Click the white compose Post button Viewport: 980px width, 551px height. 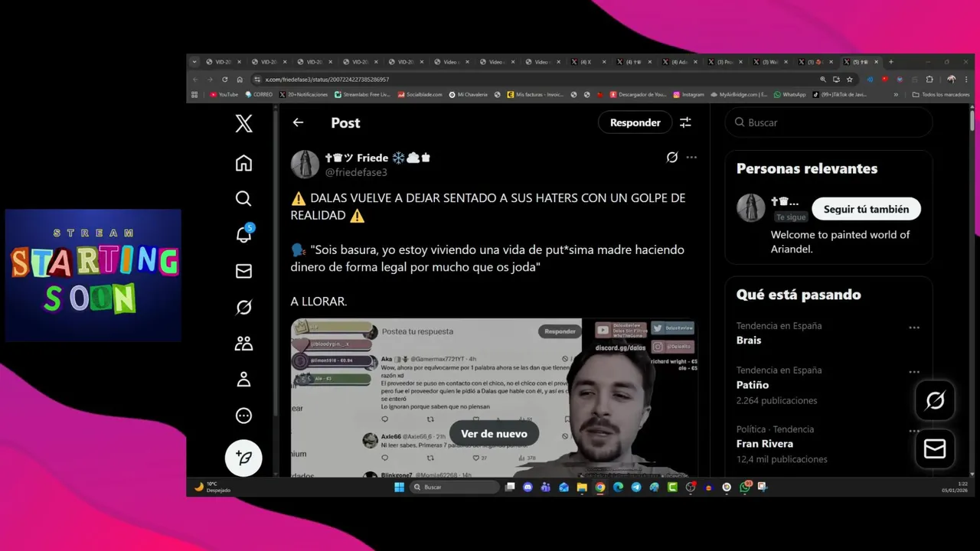(x=243, y=458)
